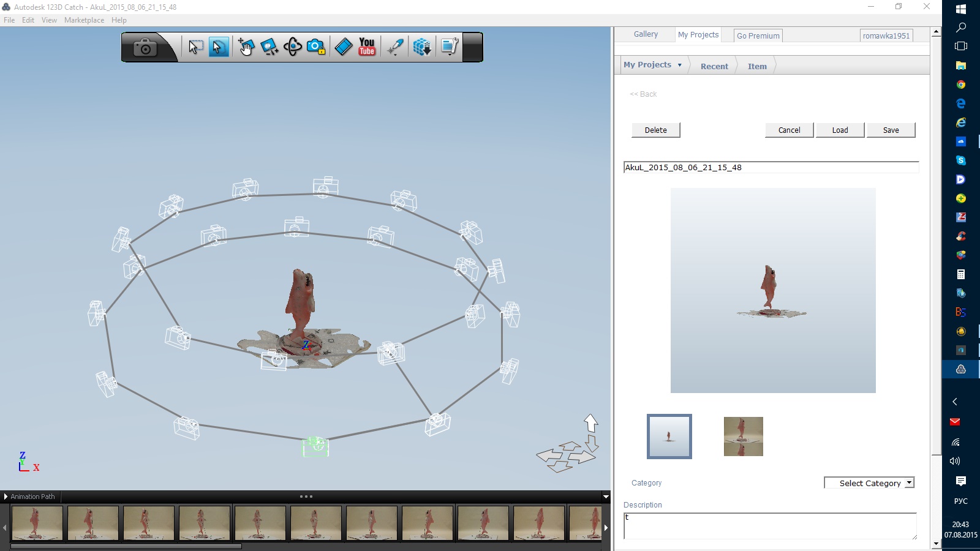Choose the Pan hand tool
Screen dimensions: 980x551
pos(244,47)
